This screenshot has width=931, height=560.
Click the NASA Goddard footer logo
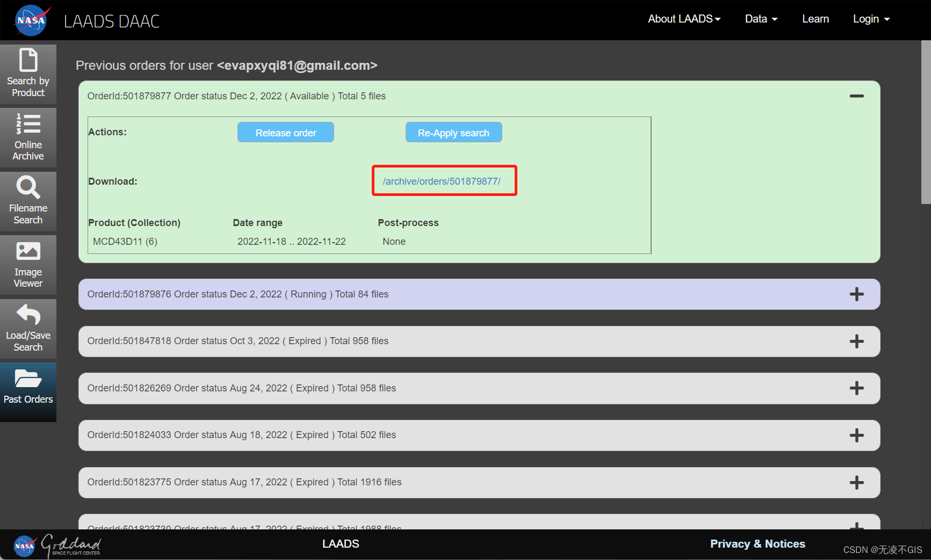[57, 546]
